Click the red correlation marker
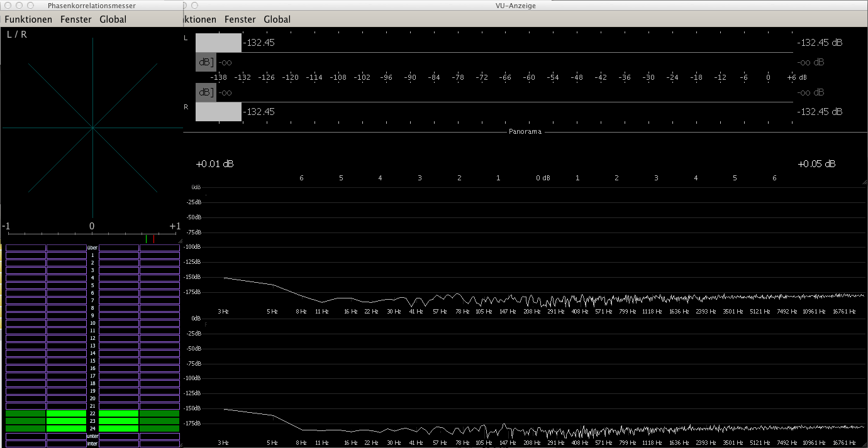868x448 pixels. coord(153,239)
